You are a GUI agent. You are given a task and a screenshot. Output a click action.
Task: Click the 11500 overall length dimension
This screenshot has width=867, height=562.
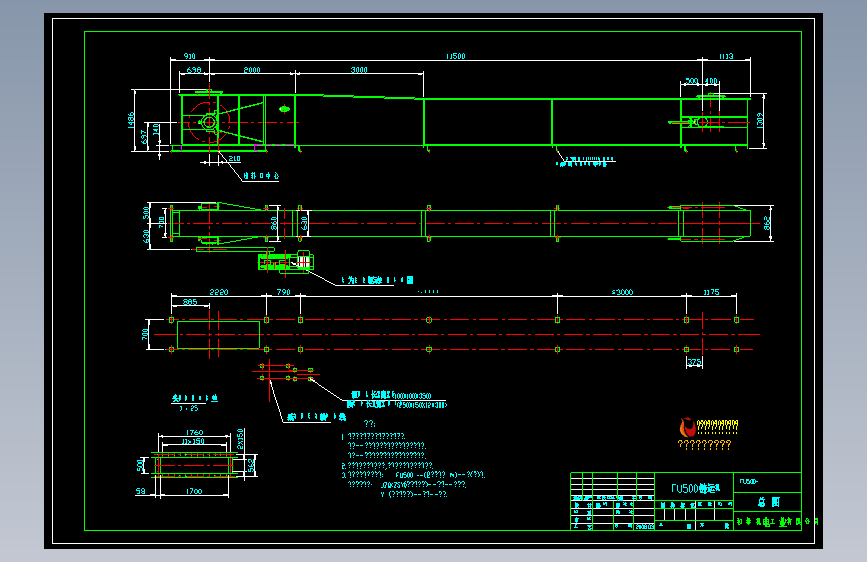click(456, 56)
